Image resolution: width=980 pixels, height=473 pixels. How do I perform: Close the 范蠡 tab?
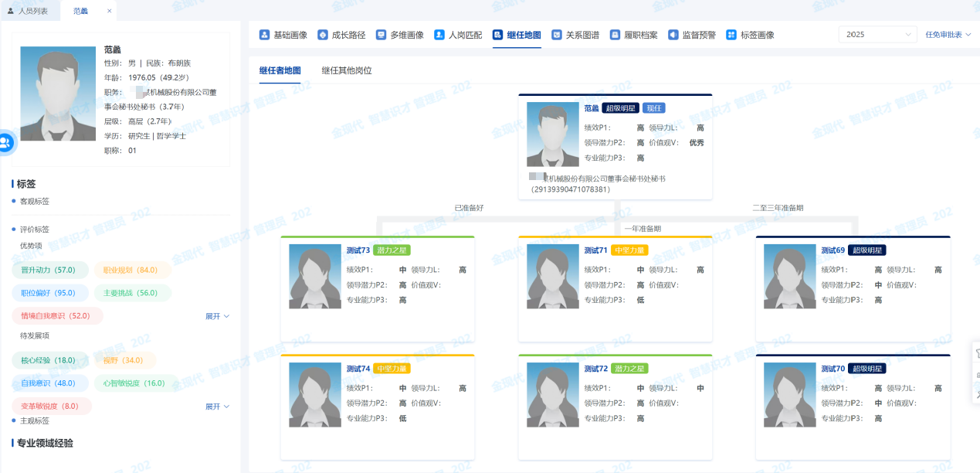(109, 11)
